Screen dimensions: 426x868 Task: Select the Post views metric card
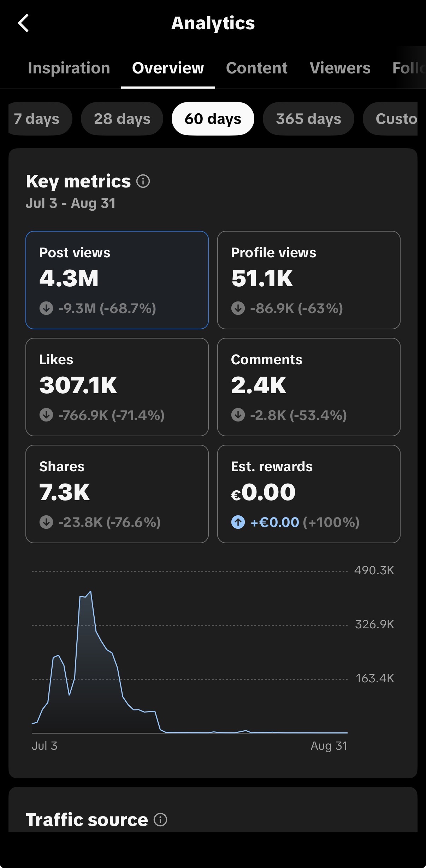coord(117,280)
